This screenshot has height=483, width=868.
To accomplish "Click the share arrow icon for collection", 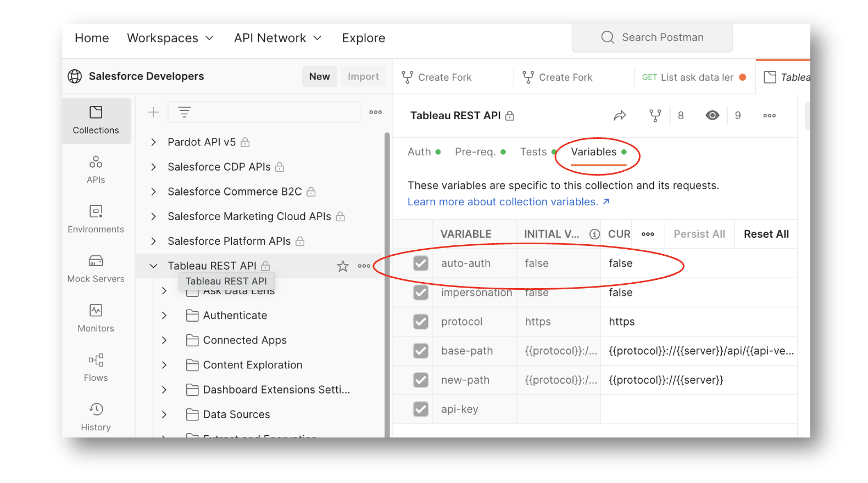I will [620, 115].
